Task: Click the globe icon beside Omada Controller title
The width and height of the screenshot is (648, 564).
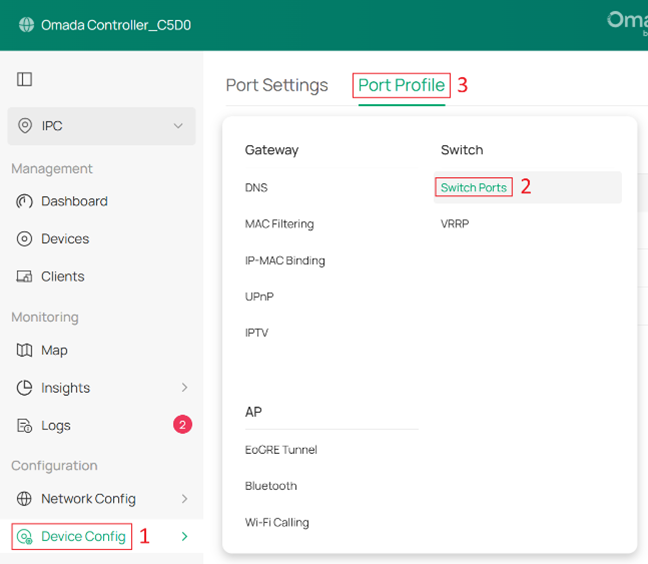Action: pyautogui.click(x=26, y=25)
